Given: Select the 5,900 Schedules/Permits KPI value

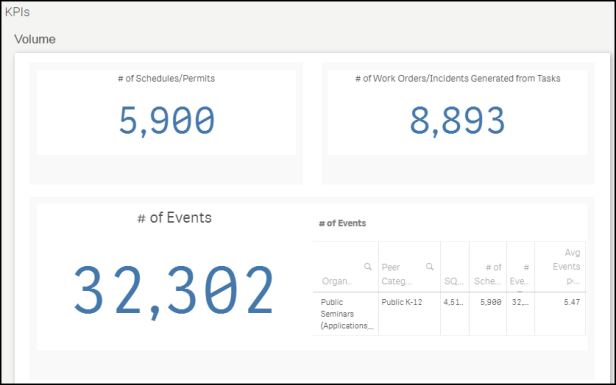Looking at the screenshot, I should click(x=167, y=121).
